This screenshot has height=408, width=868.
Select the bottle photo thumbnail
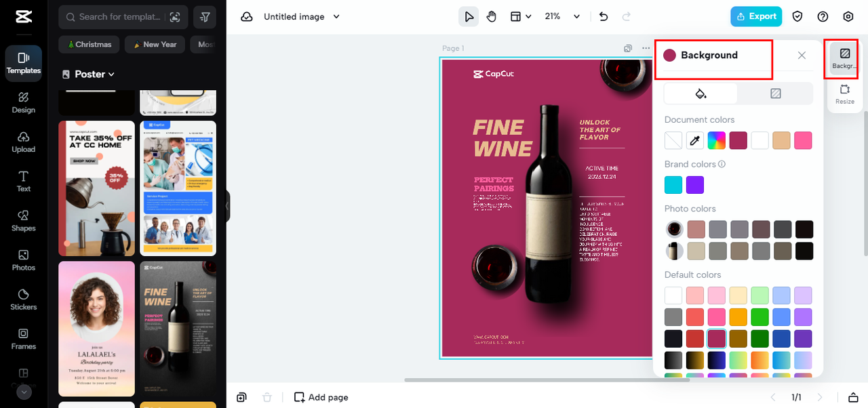click(674, 251)
